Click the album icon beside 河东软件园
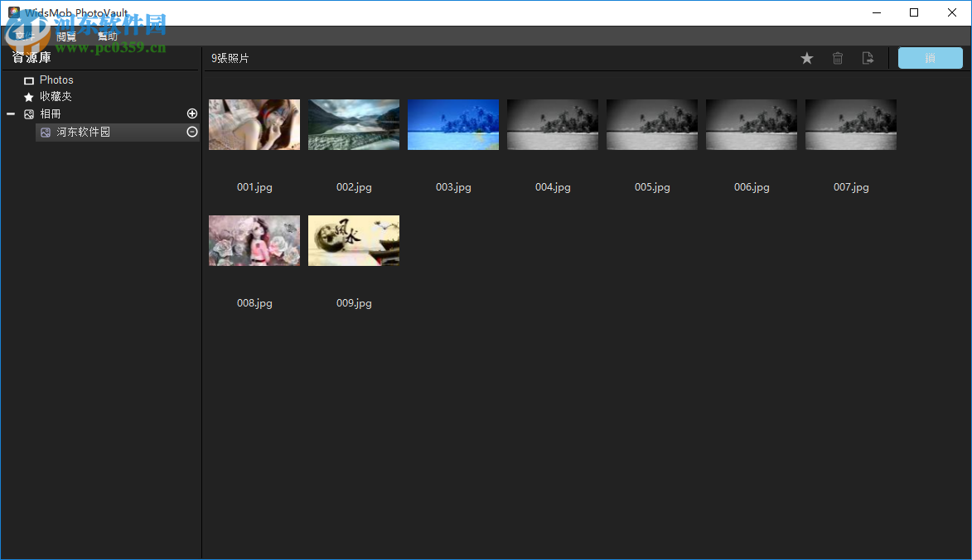This screenshot has width=972, height=560. click(46, 132)
